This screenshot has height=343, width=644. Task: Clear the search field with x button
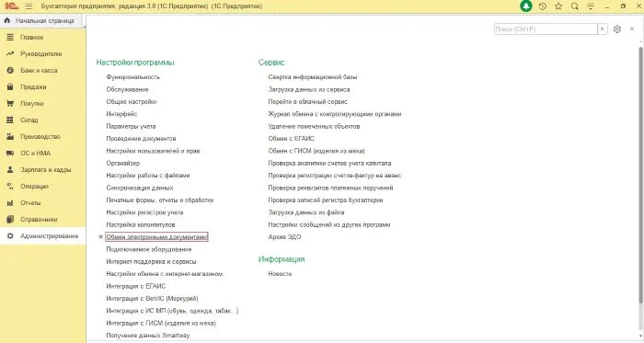[x=602, y=29]
